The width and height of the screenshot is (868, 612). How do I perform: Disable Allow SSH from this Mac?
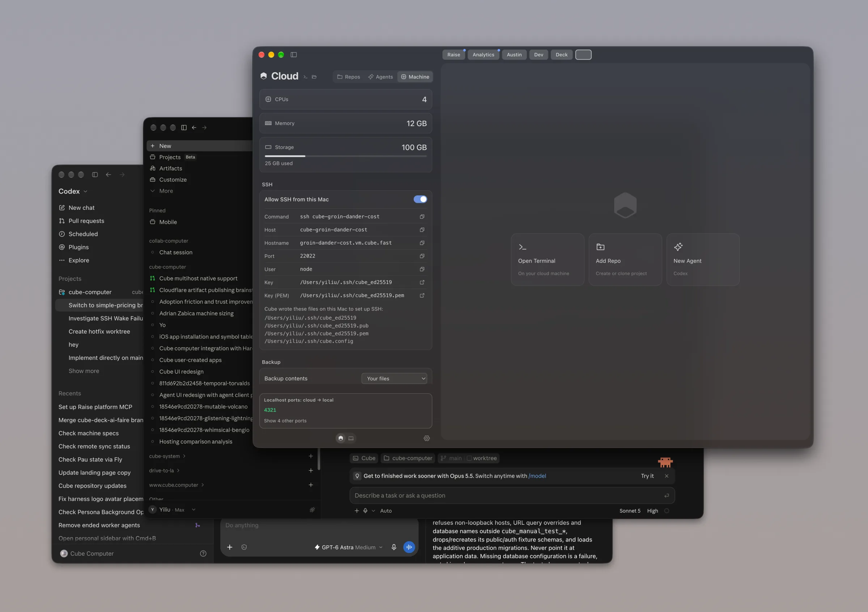pyautogui.click(x=420, y=199)
